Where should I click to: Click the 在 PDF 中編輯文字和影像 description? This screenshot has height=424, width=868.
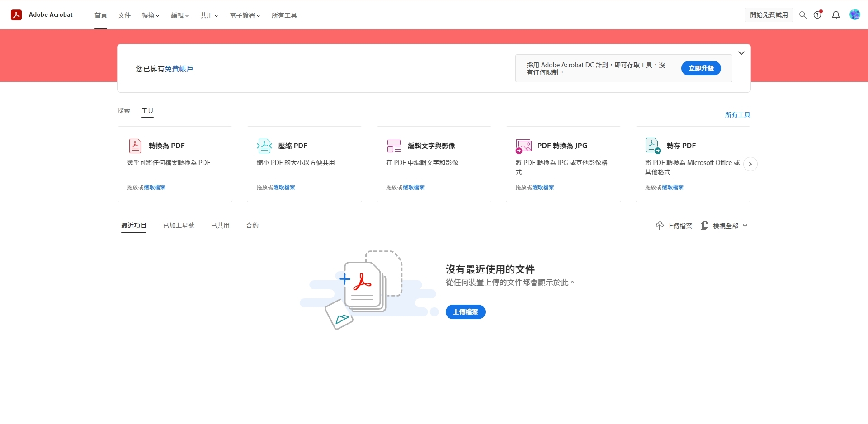click(x=422, y=163)
